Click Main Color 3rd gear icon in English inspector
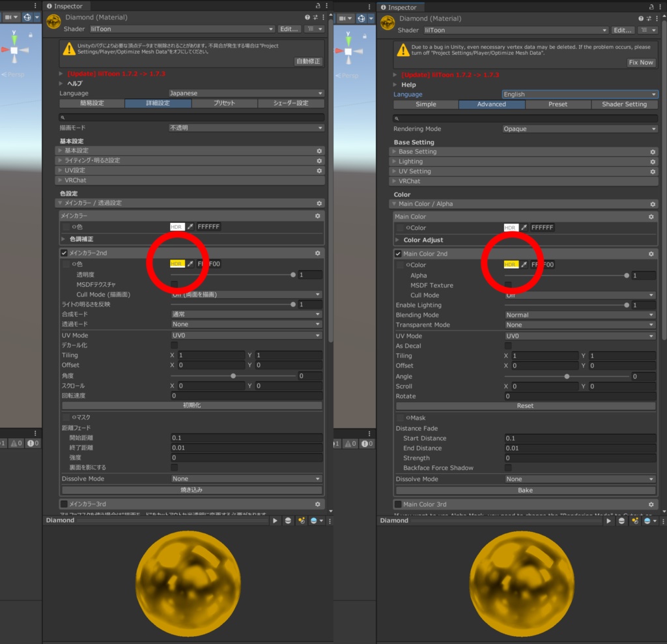This screenshot has height=644, width=667. point(651,505)
